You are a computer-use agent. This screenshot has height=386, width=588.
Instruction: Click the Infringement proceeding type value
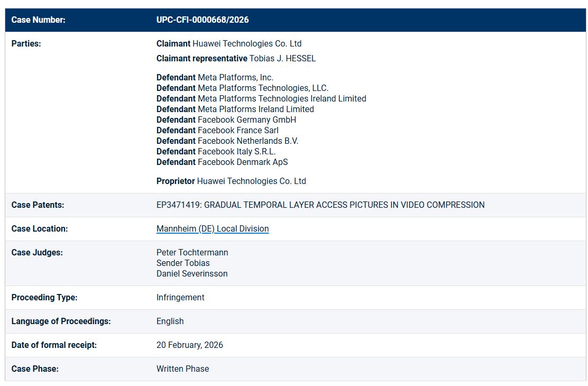[x=180, y=298]
